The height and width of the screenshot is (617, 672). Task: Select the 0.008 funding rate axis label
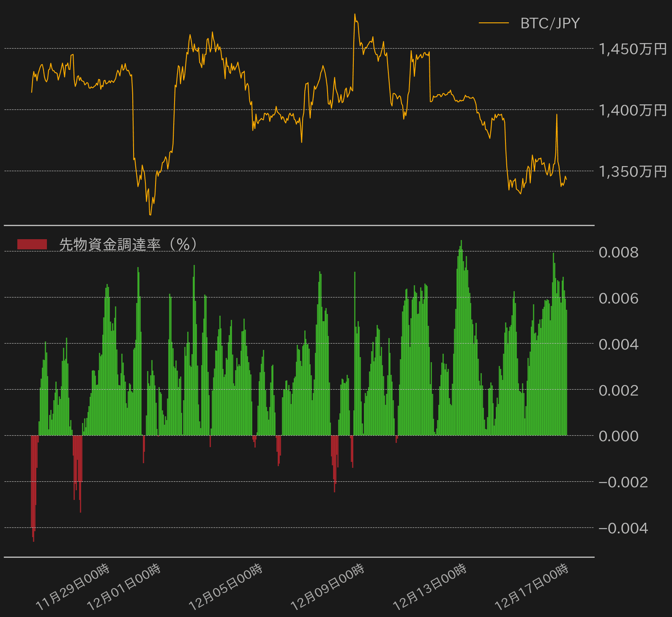click(618, 252)
